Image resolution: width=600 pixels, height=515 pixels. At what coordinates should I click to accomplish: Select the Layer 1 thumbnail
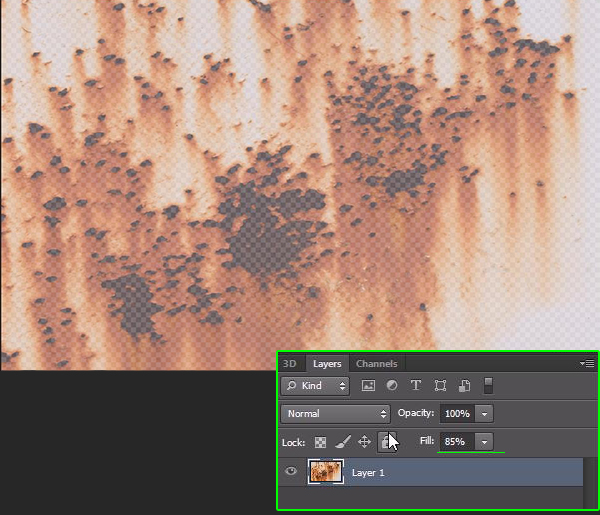(x=326, y=472)
